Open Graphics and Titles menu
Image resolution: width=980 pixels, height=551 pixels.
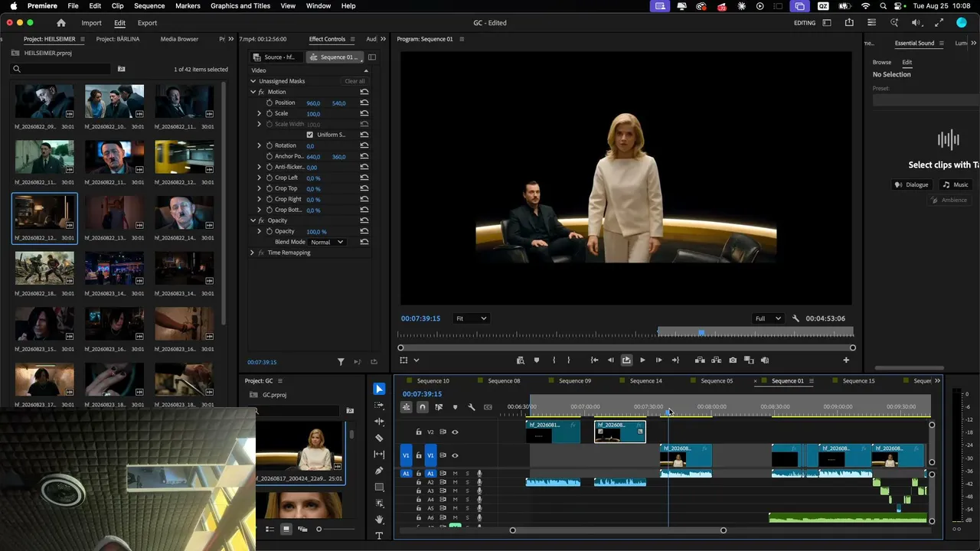tap(240, 6)
